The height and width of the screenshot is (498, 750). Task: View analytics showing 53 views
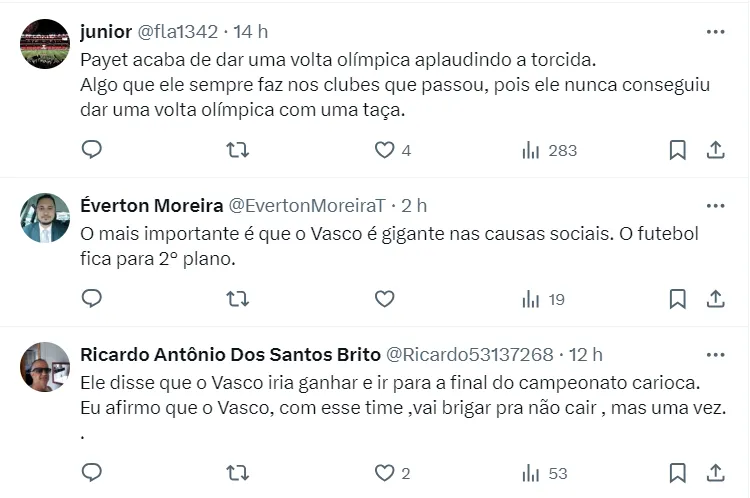[x=545, y=473]
